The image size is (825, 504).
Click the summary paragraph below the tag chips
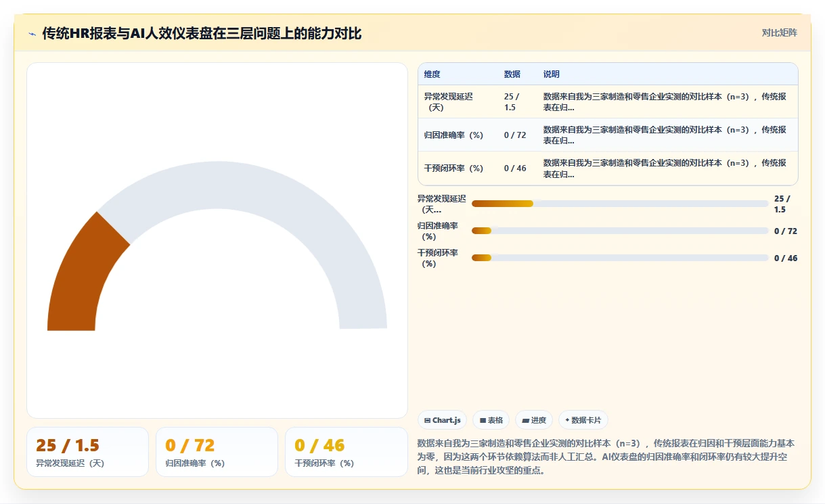pyautogui.click(x=606, y=457)
